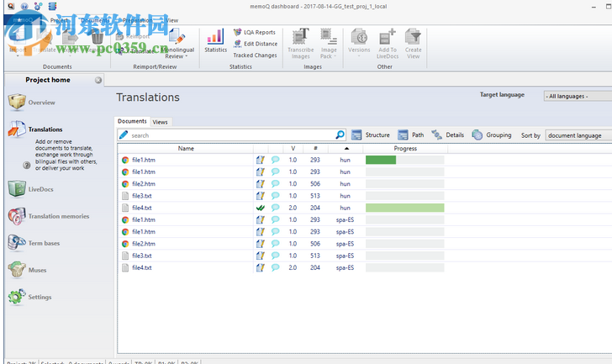Click the comment bubble of hun file3.txt
The image size is (612, 364).
[275, 196]
